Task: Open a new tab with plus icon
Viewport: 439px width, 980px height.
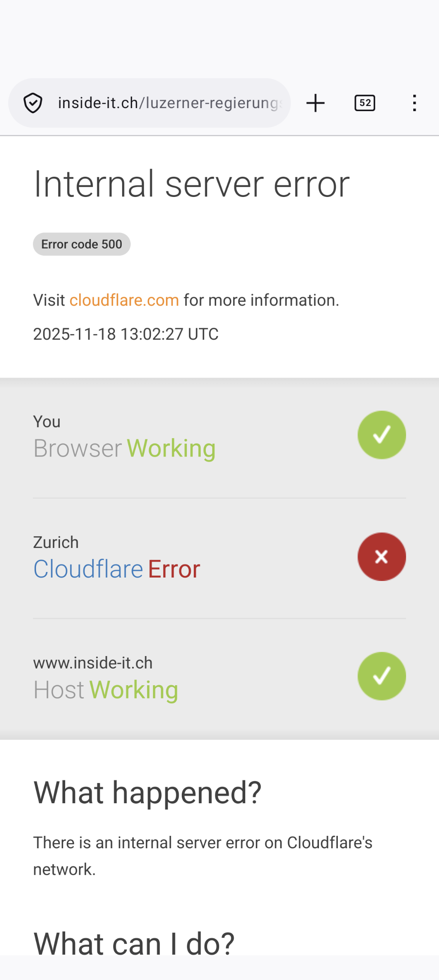Action: 316,103
